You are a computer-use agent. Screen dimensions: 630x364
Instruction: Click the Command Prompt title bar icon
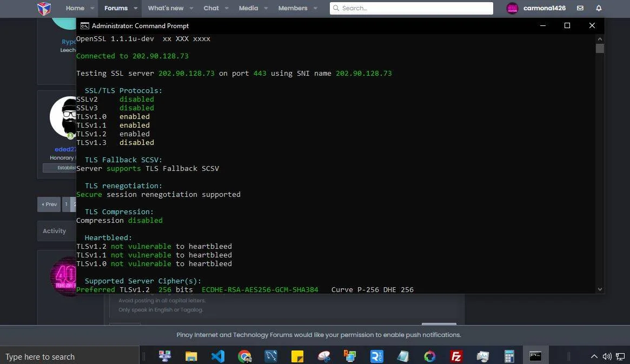coord(85,26)
